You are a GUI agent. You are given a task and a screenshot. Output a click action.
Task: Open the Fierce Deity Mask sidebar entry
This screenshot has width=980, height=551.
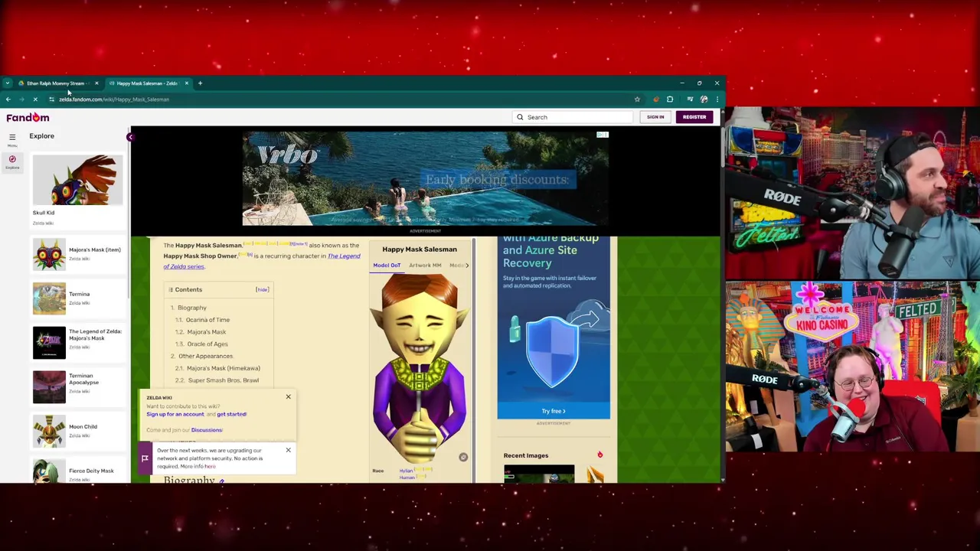coord(77,471)
